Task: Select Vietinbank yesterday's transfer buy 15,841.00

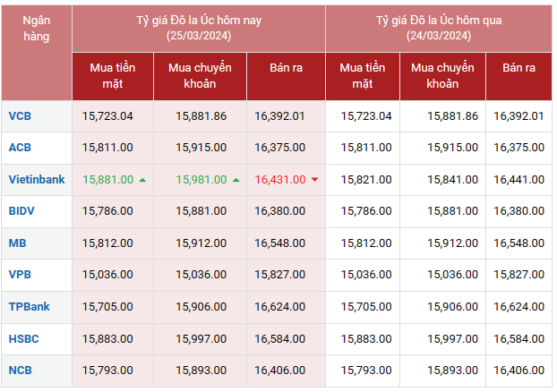Action: 452,180
